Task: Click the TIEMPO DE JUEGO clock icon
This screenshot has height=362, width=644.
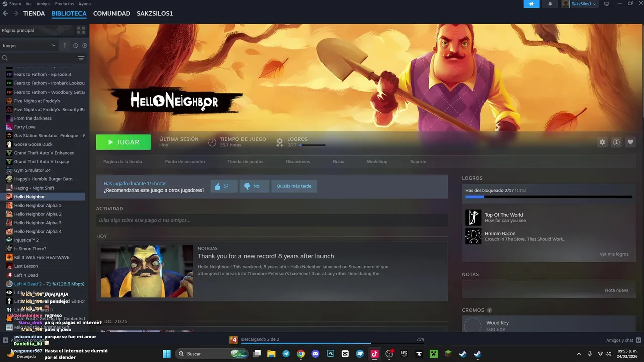Action: pos(212,142)
